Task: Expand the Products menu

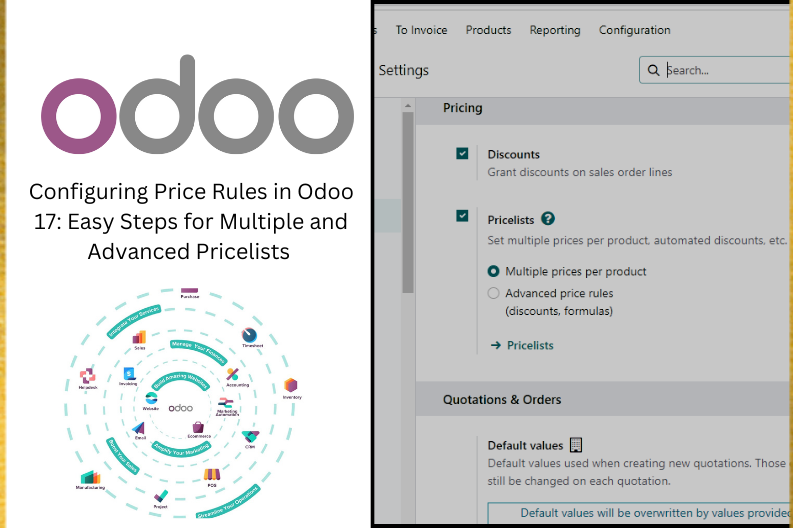Action: (x=488, y=30)
